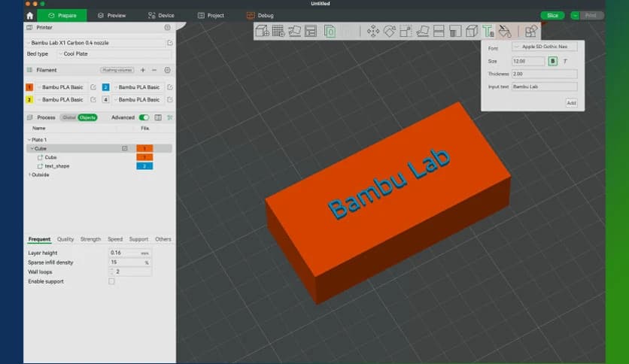Click the yellow filament 3 color swatch
Screen dimensions: 629x364
click(29, 99)
